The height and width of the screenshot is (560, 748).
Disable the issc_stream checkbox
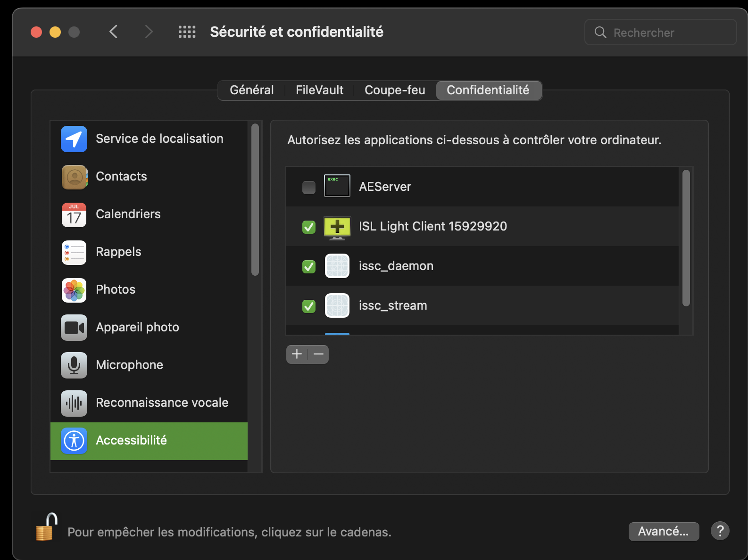click(x=309, y=306)
